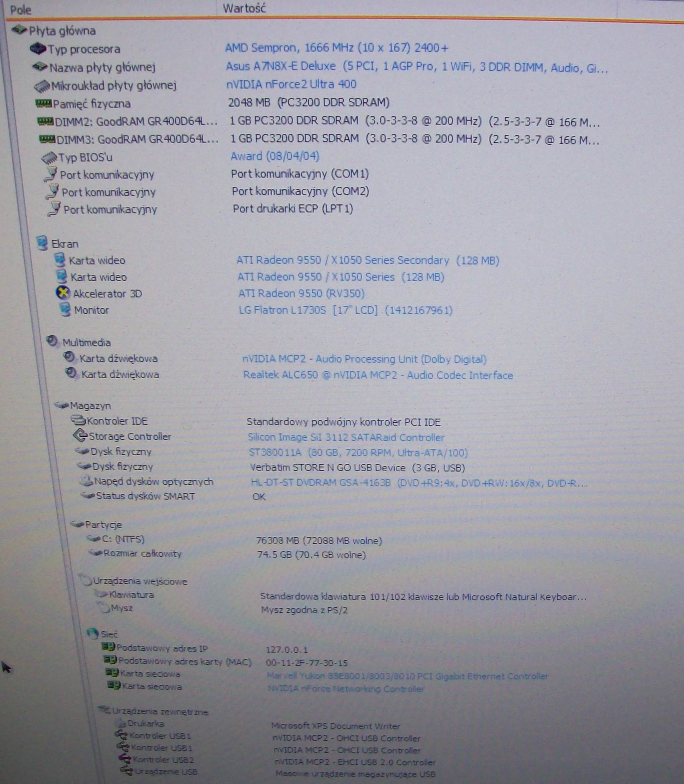Screen dimensions: 684x784
Task: Select the Urządzenie USB row label
Action: coord(166,771)
